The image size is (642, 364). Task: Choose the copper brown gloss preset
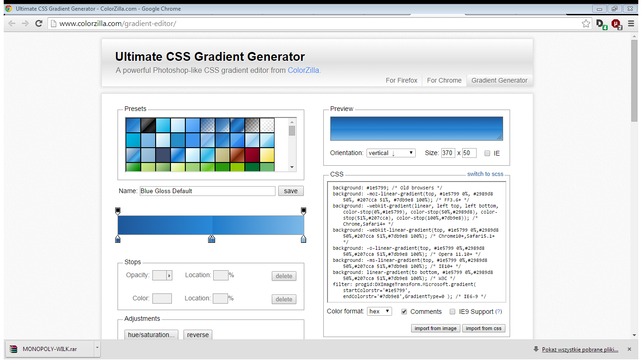point(237,155)
